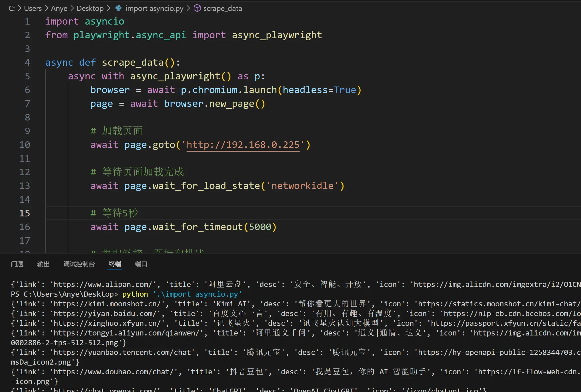Click the Python file icon in breadcrumb
The image size is (581, 392).
click(118, 8)
